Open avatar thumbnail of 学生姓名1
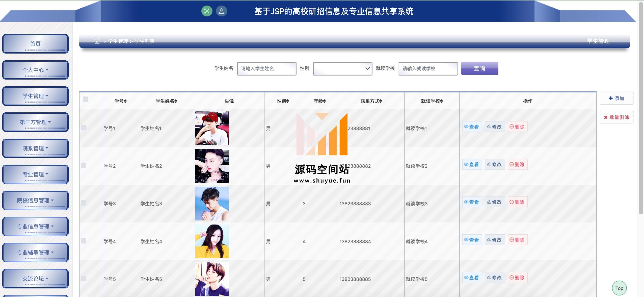The height and width of the screenshot is (297, 644). click(x=212, y=128)
